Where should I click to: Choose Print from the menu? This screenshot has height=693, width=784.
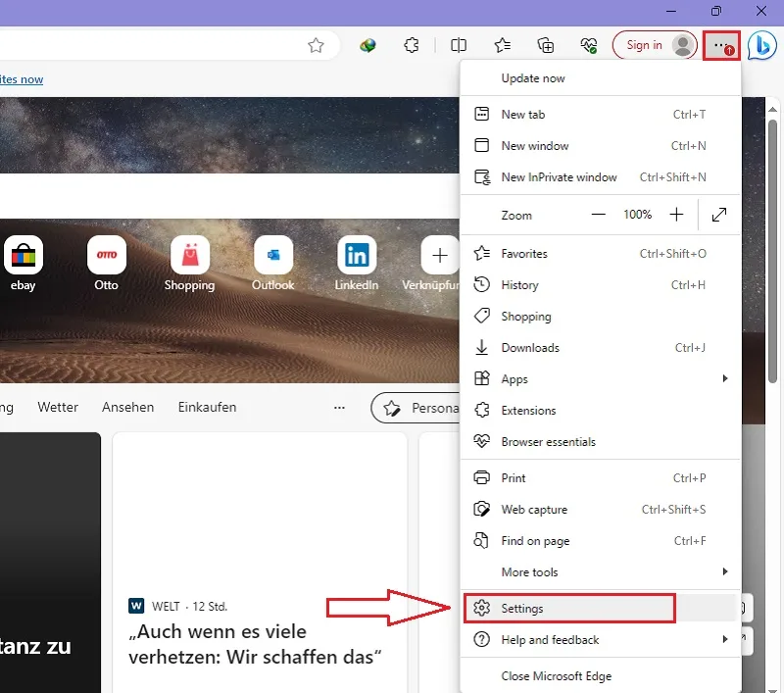tap(600, 478)
